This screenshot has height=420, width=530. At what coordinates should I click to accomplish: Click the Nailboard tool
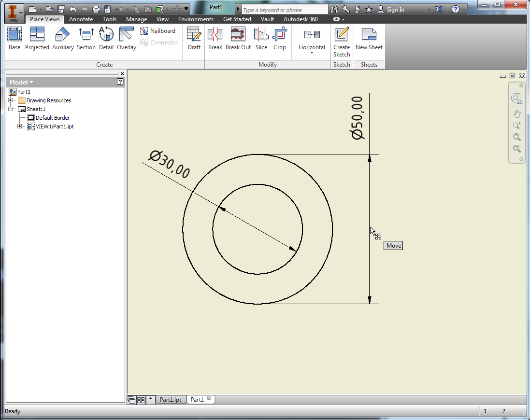[x=158, y=31]
